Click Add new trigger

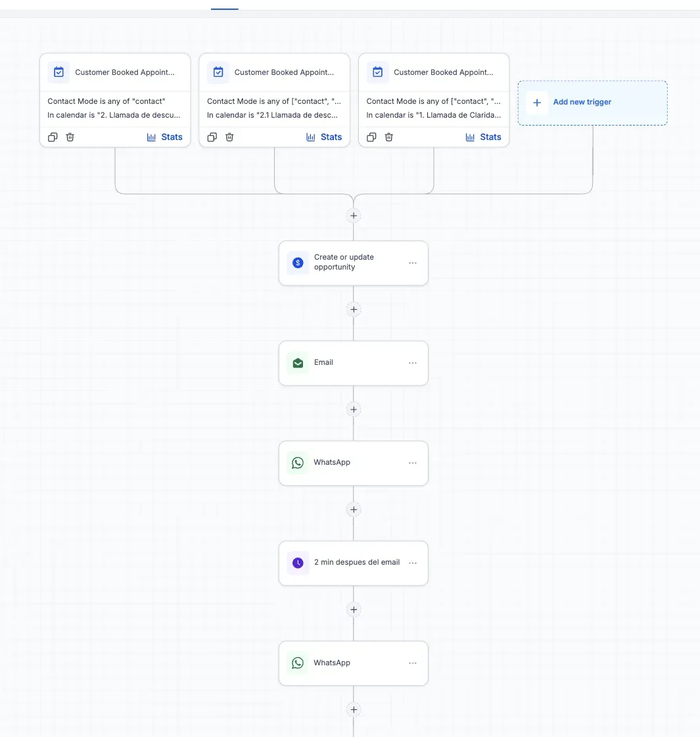592,103
